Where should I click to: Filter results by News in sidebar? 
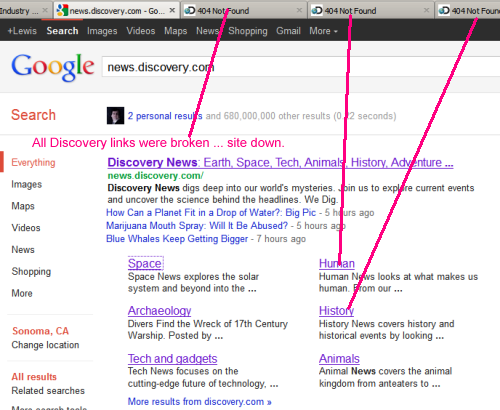coord(23,250)
